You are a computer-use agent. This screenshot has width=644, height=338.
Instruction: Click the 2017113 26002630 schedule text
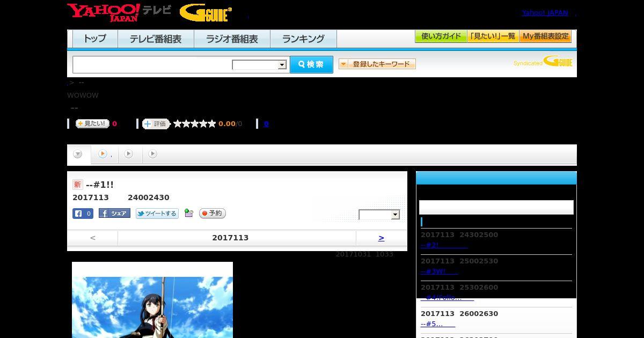click(x=459, y=314)
